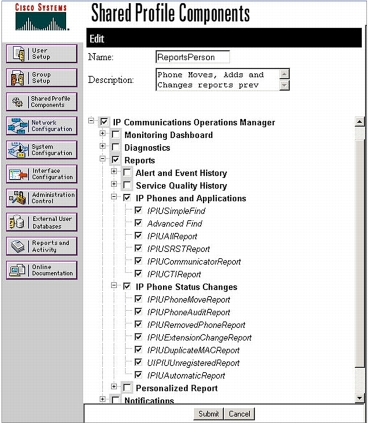Click the Administration Control icon
This screenshot has width=369, height=426.
18,198
